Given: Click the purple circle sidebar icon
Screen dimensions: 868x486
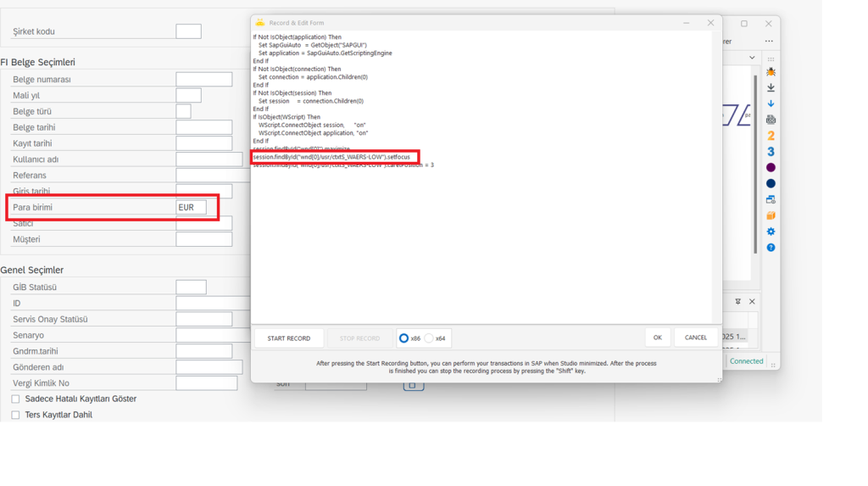Looking at the screenshot, I should 771,168.
